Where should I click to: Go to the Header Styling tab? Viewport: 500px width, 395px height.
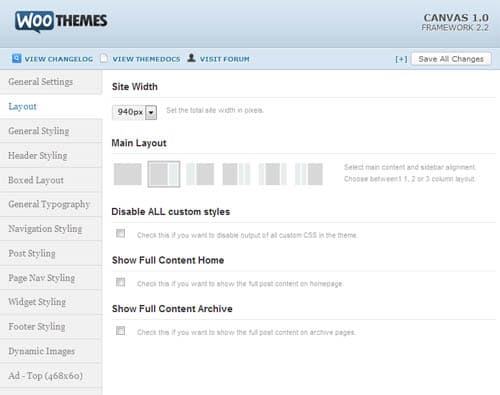pos(51,156)
